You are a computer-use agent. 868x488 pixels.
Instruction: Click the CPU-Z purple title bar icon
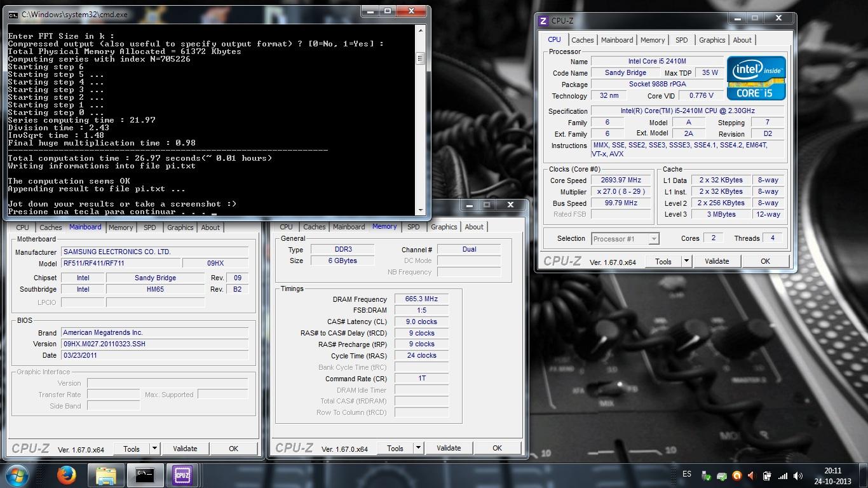click(x=543, y=21)
